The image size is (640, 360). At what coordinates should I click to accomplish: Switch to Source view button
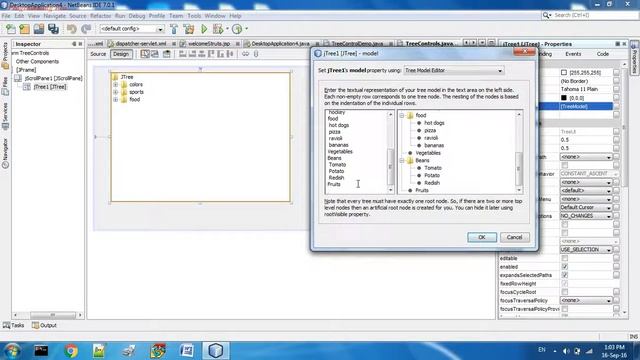pos(98,54)
